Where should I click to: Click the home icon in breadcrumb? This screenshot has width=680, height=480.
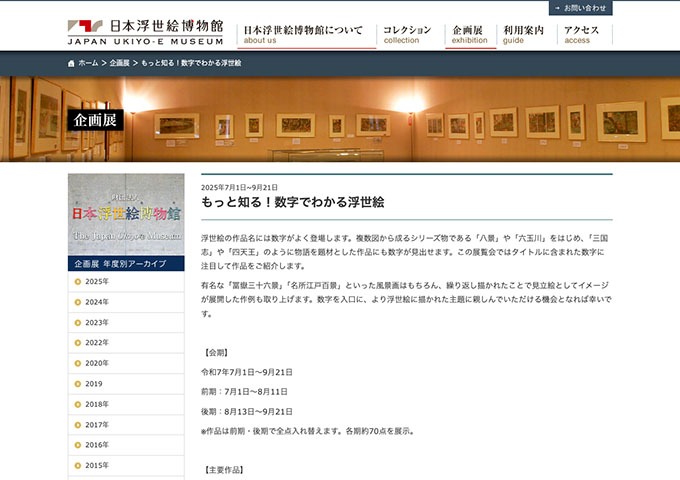coord(71,63)
